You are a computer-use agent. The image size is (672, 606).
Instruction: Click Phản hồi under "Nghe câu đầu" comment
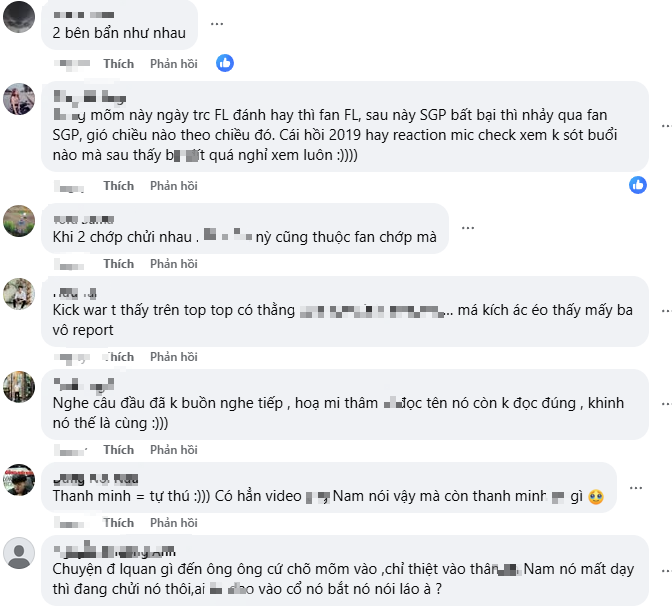(174, 450)
